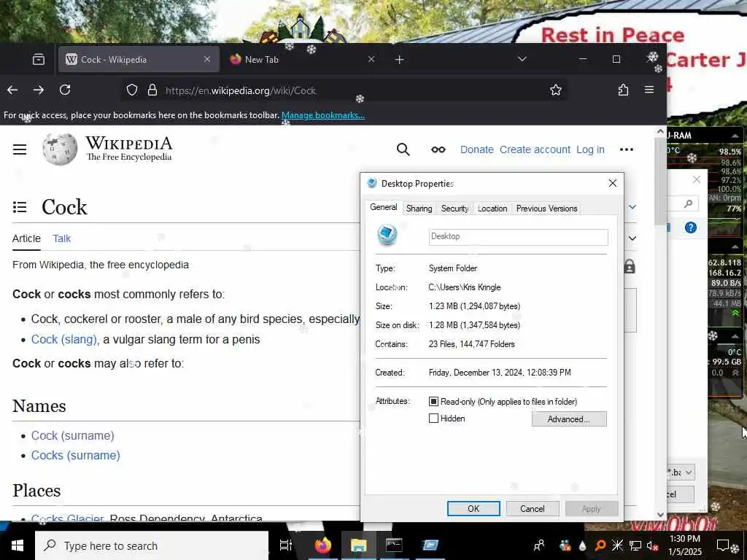Viewport: 747px width, 560px height.
Task: Open file type dropdown in background window
Action: point(689,472)
